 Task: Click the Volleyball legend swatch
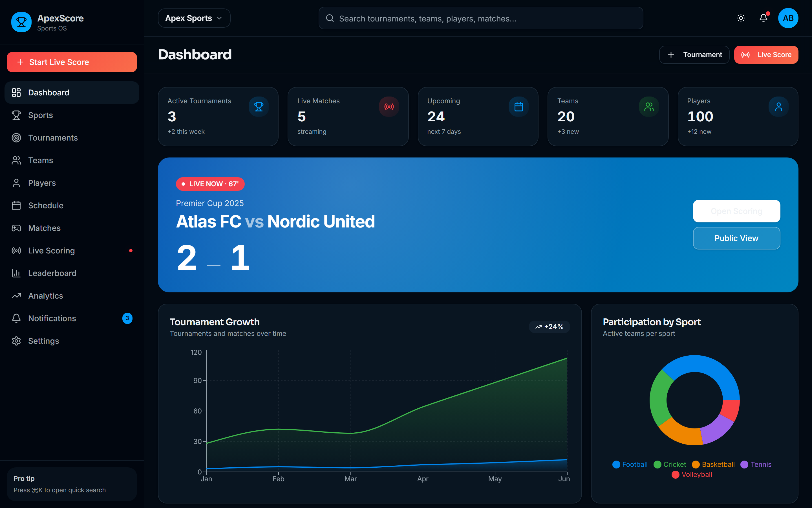(676, 475)
